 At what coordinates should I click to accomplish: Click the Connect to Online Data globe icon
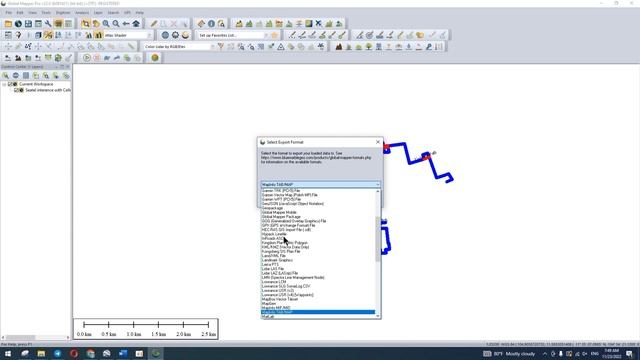pos(18,24)
